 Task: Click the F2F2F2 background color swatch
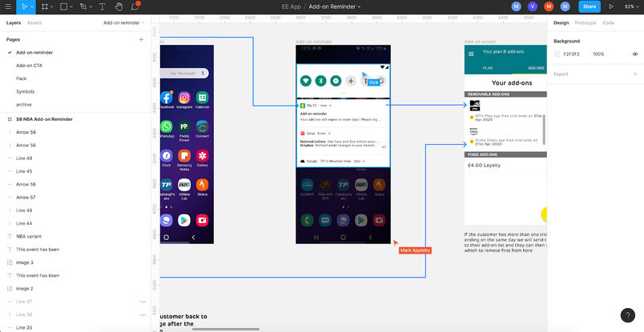tap(557, 54)
